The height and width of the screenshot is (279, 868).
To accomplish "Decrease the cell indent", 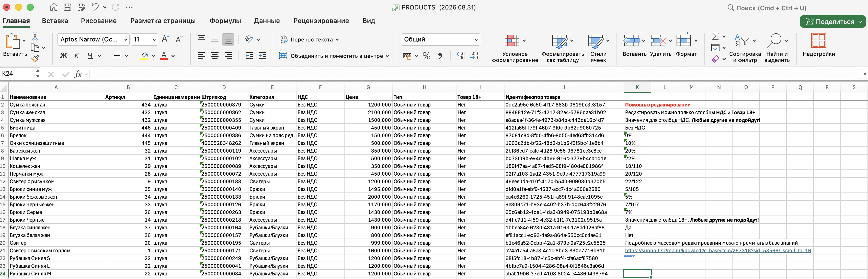I will click(249, 56).
